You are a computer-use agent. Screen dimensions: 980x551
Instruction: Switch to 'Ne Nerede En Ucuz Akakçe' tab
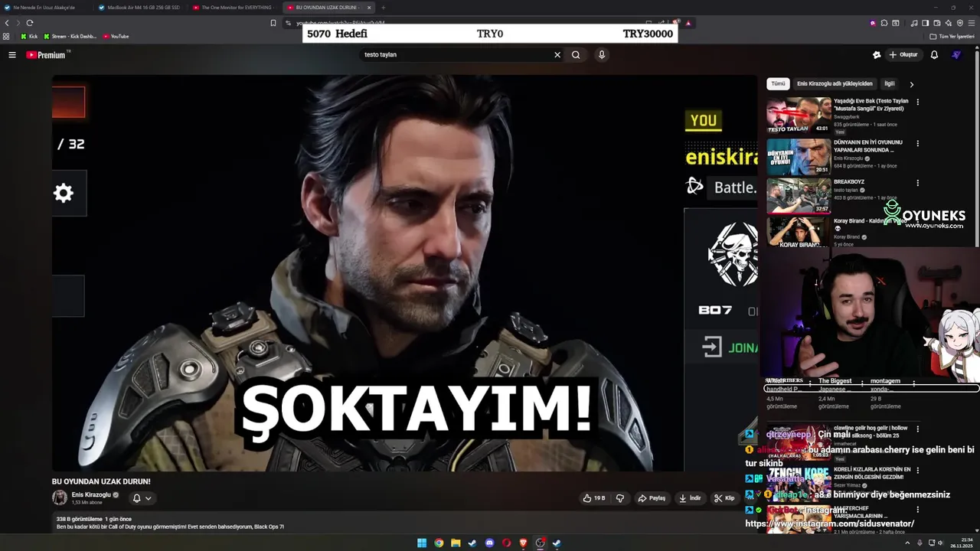(44, 7)
